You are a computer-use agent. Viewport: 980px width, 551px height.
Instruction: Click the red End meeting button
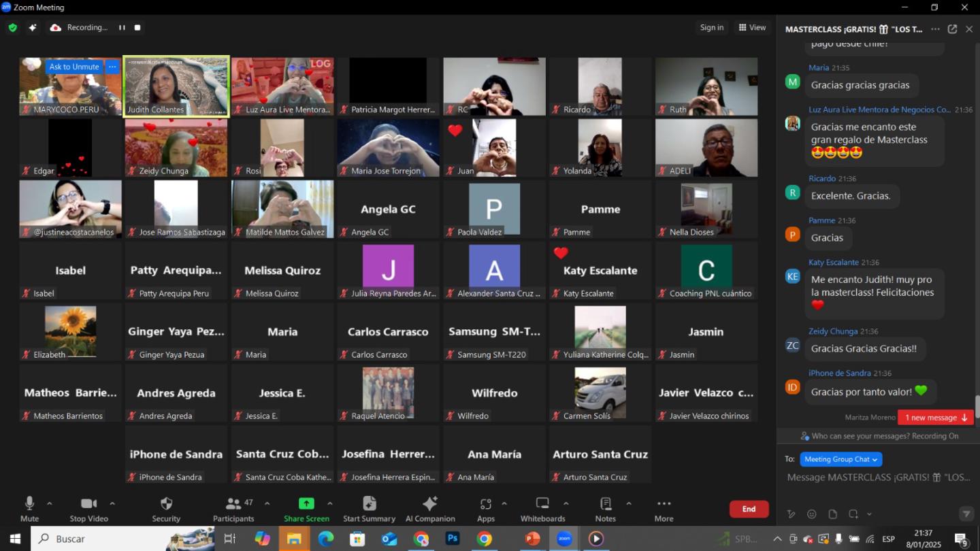[749, 509]
